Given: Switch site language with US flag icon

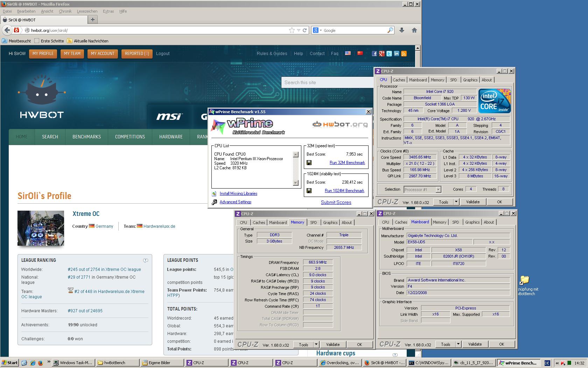Looking at the screenshot, I should [x=348, y=53].
